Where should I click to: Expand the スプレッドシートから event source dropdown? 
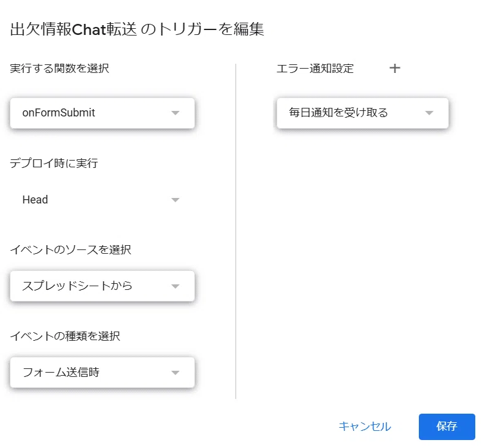[102, 286]
